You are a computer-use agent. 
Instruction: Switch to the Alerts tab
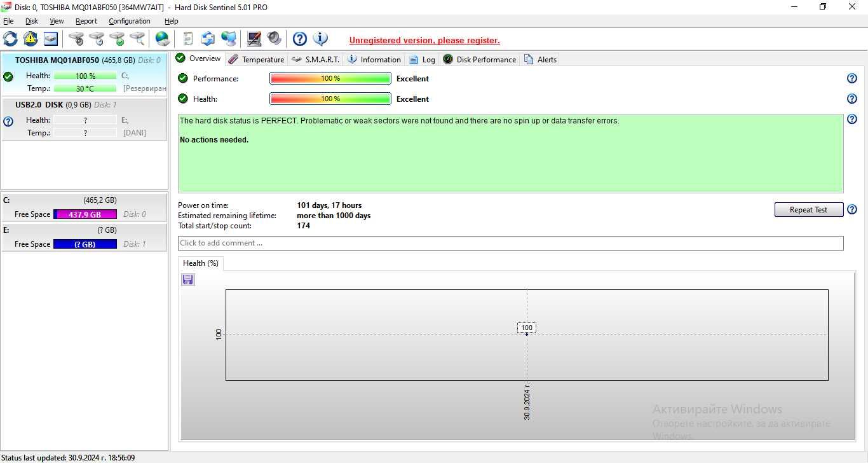click(x=541, y=59)
